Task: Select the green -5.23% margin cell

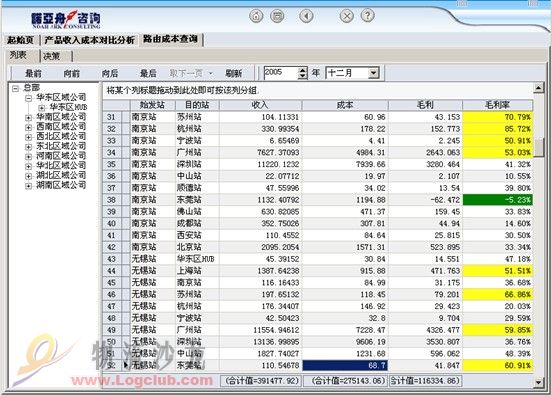Action: (x=497, y=200)
